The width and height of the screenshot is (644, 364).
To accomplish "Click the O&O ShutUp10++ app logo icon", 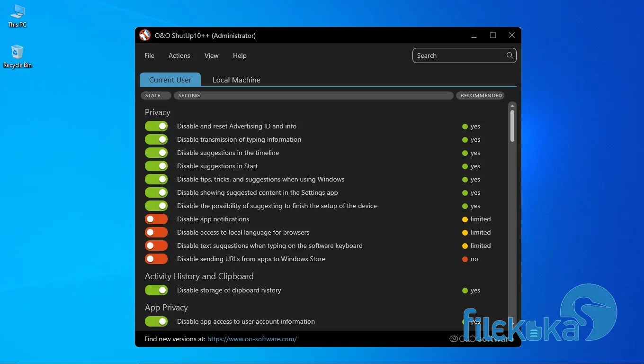I will pos(145,36).
